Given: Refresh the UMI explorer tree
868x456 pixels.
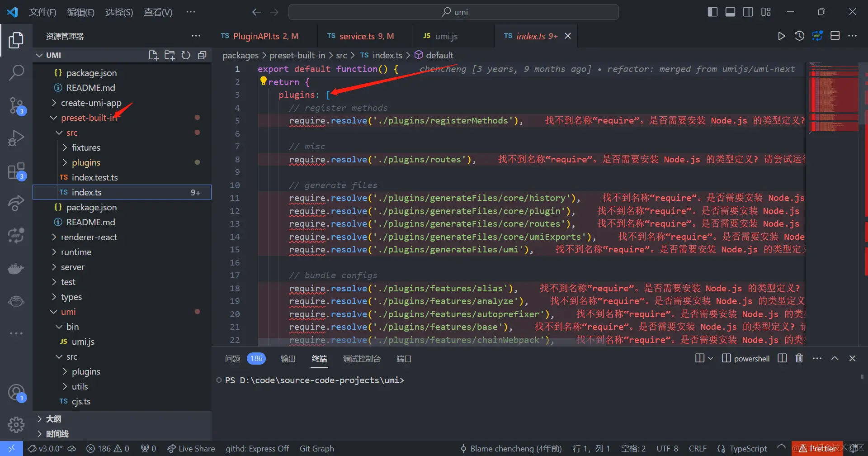Looking at the screenshot, I should 186,55.
